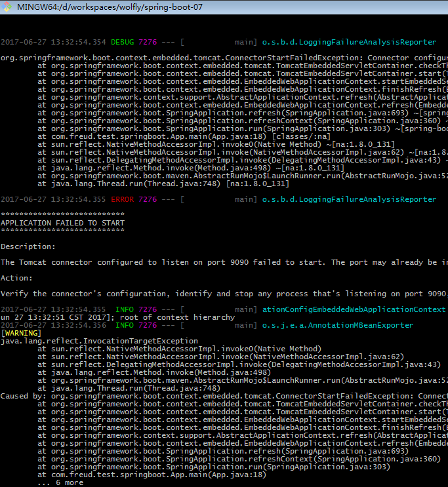Click the Action: label

point(16,278)
